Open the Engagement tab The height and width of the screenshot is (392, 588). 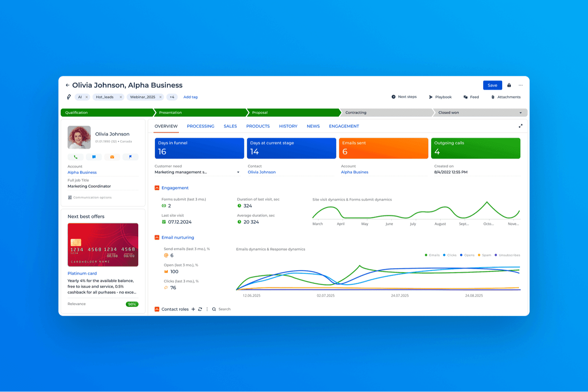[x=344, y=126]
